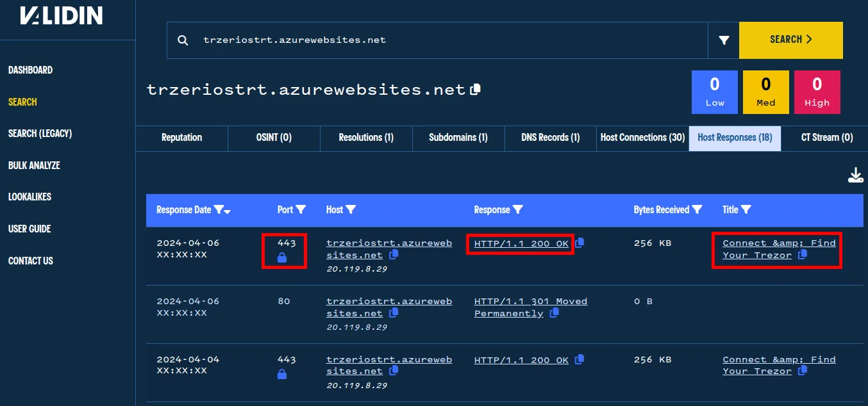Click the yellow Med score badge
Viewport: 868px width, 406px height.
click(766, 92)
